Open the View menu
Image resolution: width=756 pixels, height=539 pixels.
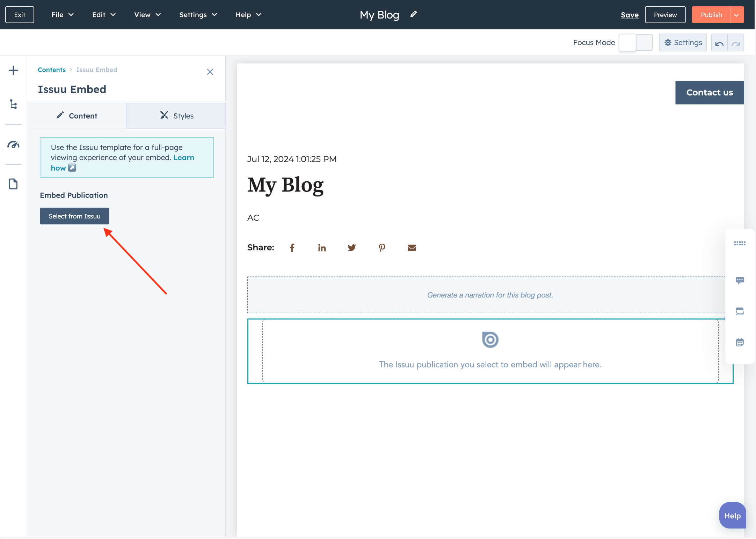(147, 15)
